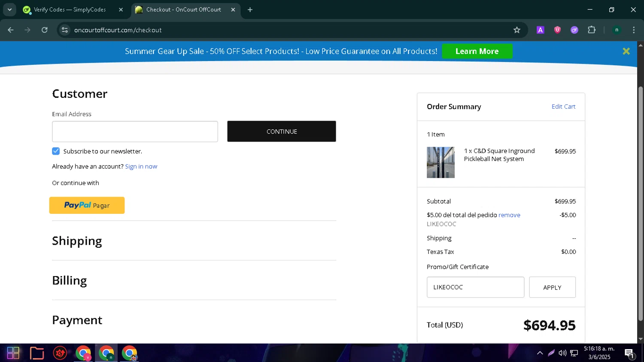Viewport: 644px width, 362px height.
Task: Click the Billing section heading
Action: [x=69, y=280]
